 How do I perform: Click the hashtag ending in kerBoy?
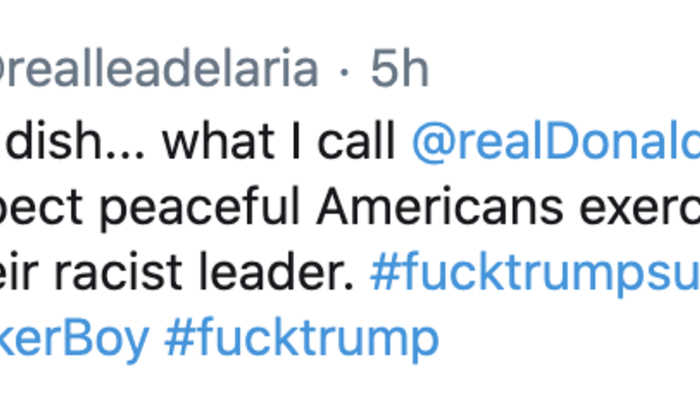click(x=75, y=340)
